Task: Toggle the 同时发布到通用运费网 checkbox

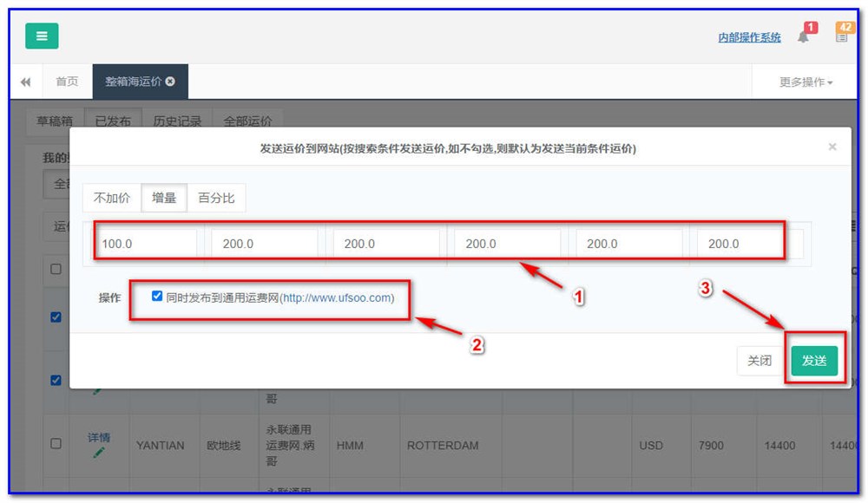Action: tap(157, 297)
